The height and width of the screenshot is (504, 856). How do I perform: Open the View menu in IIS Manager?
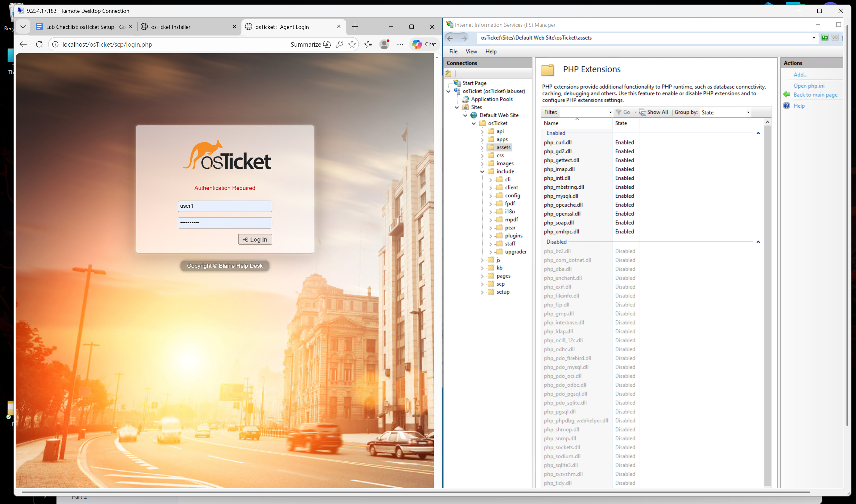(x=471, y=52)
